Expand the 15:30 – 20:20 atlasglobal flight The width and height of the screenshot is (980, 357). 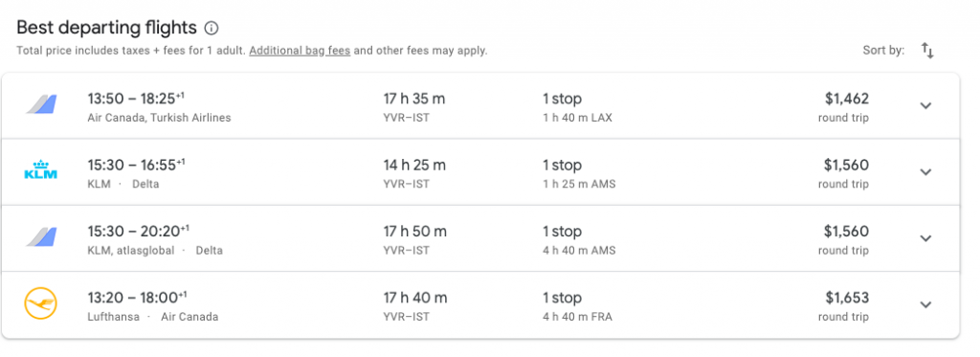pyautogui.click(x=925, y=238)
